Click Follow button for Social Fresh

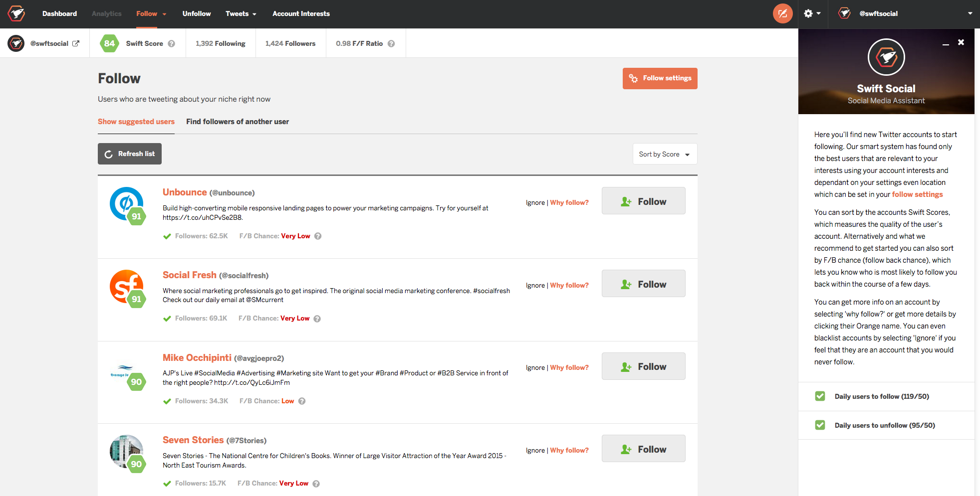[x=643, y=283]
